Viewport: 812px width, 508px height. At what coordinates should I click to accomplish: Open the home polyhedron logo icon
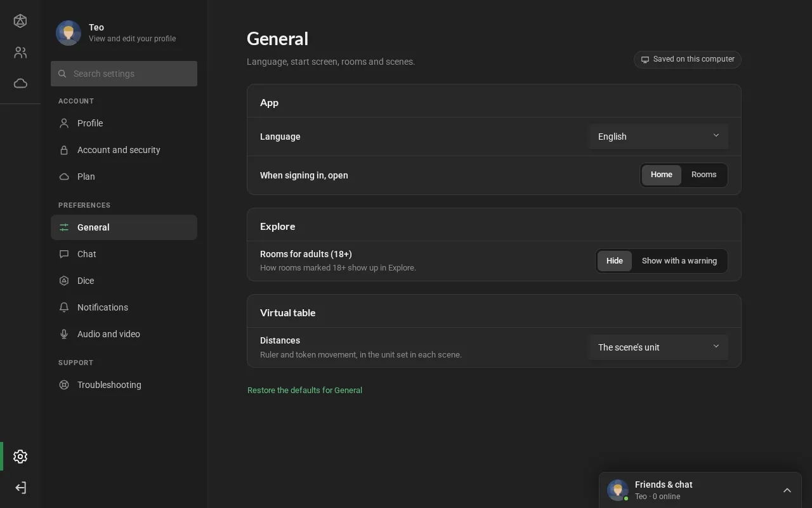pos(20,21)
